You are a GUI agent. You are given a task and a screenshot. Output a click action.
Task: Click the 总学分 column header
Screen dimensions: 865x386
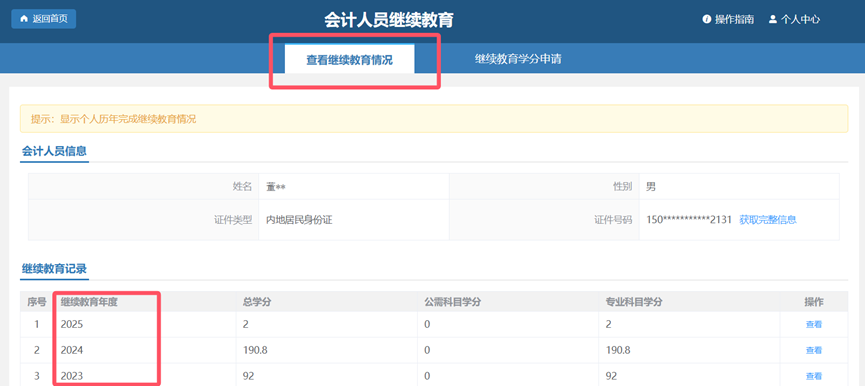click(256, 302)
